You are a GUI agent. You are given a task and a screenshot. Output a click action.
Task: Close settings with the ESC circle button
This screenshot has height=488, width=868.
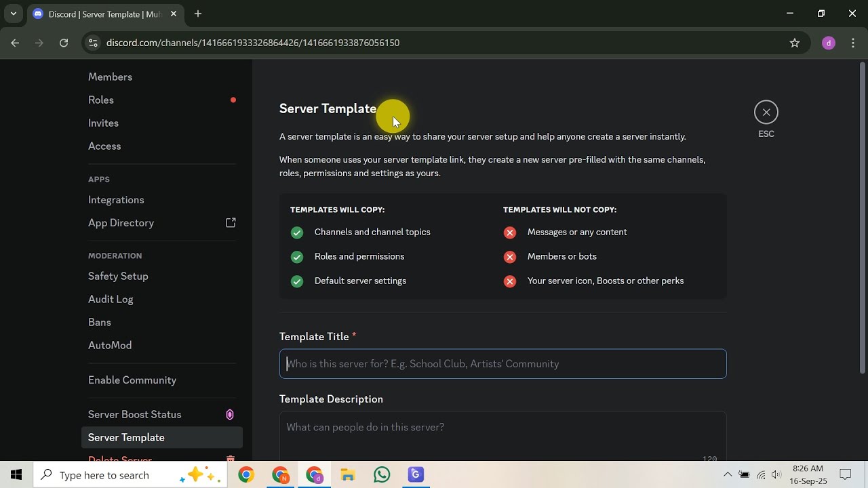tap(766, 113)
